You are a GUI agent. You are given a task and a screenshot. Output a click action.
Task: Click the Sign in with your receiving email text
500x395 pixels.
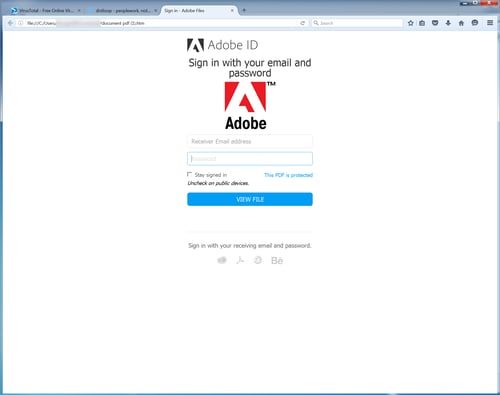pos(250,246)
